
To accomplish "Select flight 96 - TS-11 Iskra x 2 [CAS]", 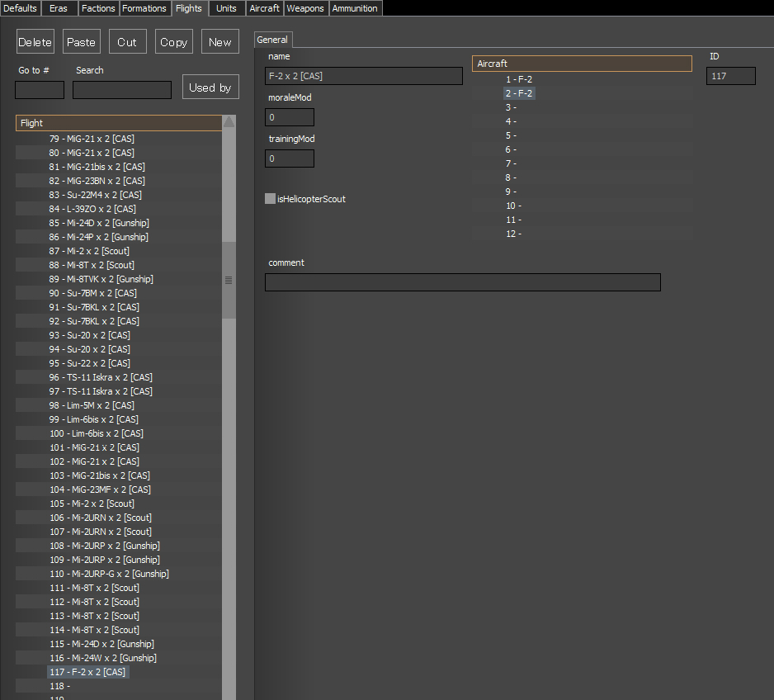I will tap(101, 377).
